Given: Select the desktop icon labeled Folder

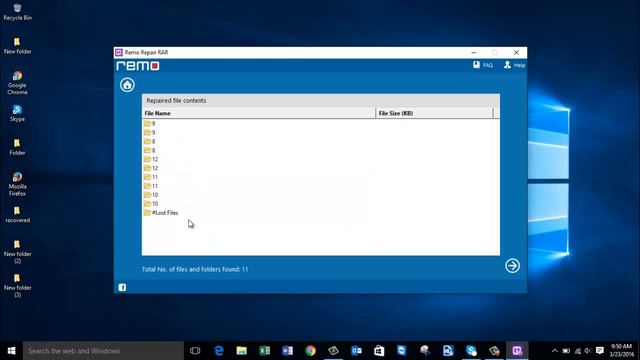Looking at the screenshot, I should click(17, 147).
